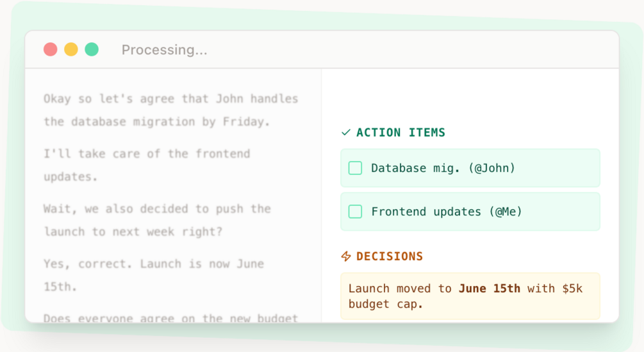Click the "$5k" budget amount in the decision

572,289
